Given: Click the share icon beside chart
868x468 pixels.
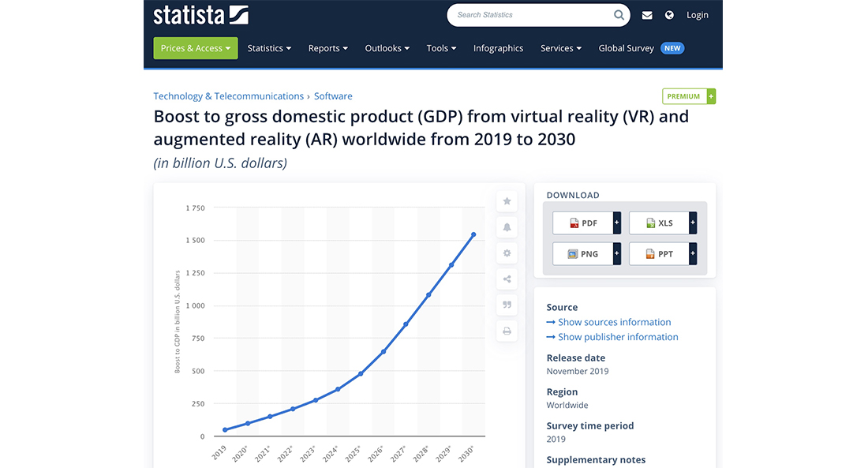Looking at the screenshot, I should (507, 279).
